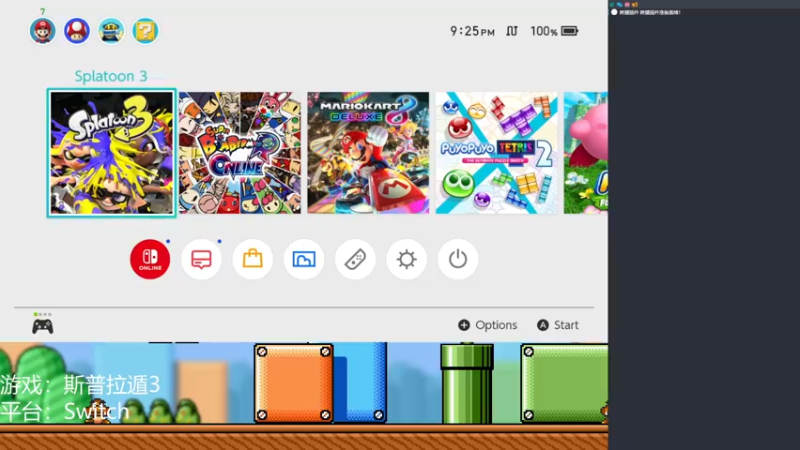800x450 pixels.
Task: Select the partially visible Kirby game tile
Action: (x=586, y=153)
